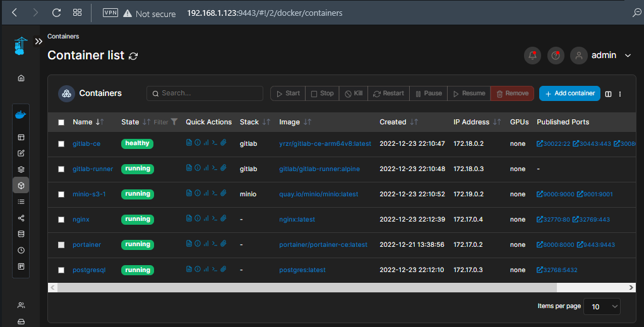The width and height of the screenshot is (644, 327).
Task: Open the State Filter funnel
Action: (165, 122)
